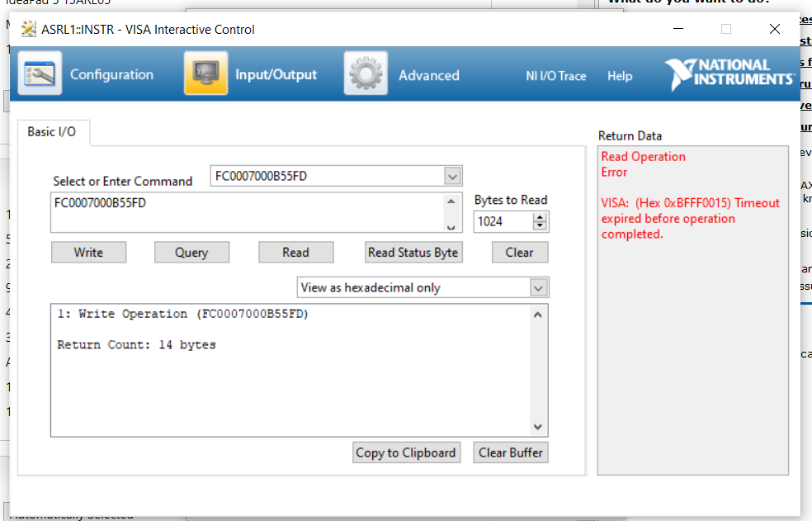Image resolution: width=812 pixels, height=521 pixels.
Task: Click the Clear button
Action: [519, 253]
